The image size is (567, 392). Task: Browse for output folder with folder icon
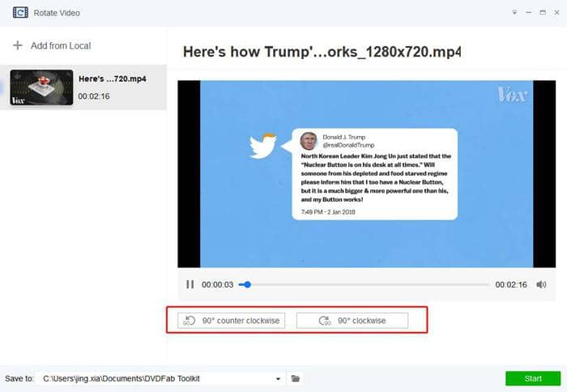[296, 378]
